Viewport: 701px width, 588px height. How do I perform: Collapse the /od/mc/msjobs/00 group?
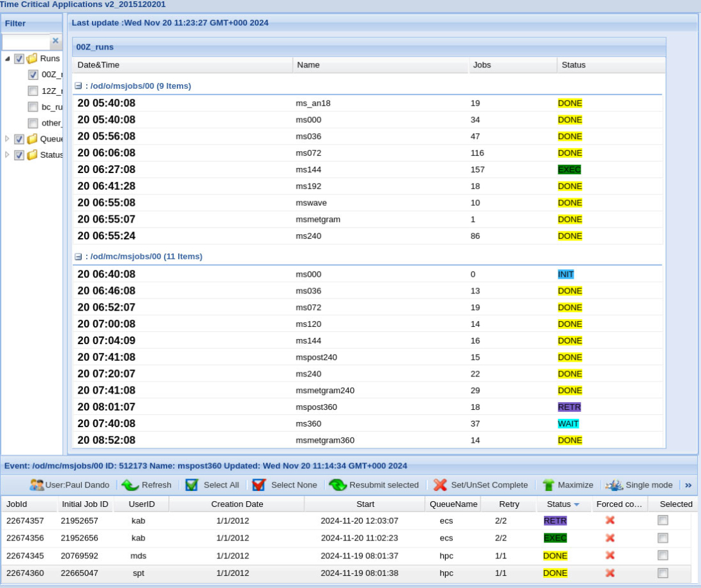(x=78, y=257)
